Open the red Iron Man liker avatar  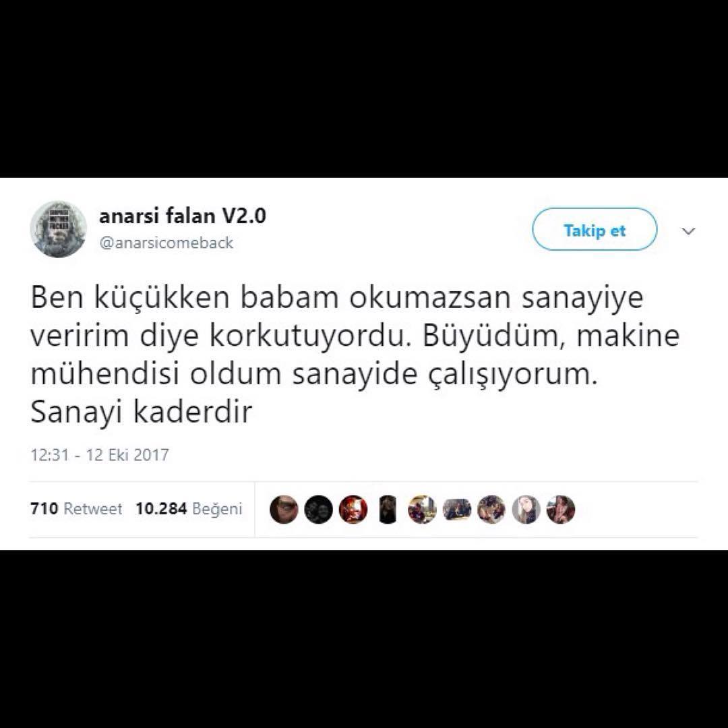coord(353,510)
